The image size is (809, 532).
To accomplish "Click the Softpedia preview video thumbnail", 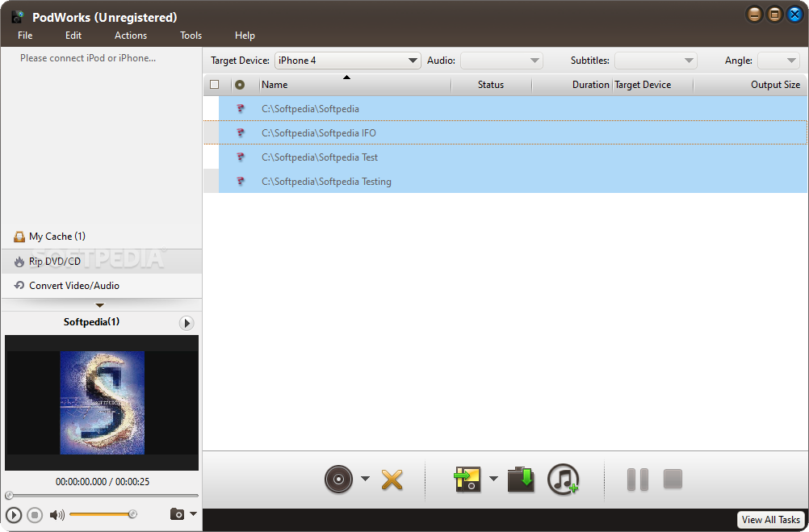I will click(x=102, y=403).
